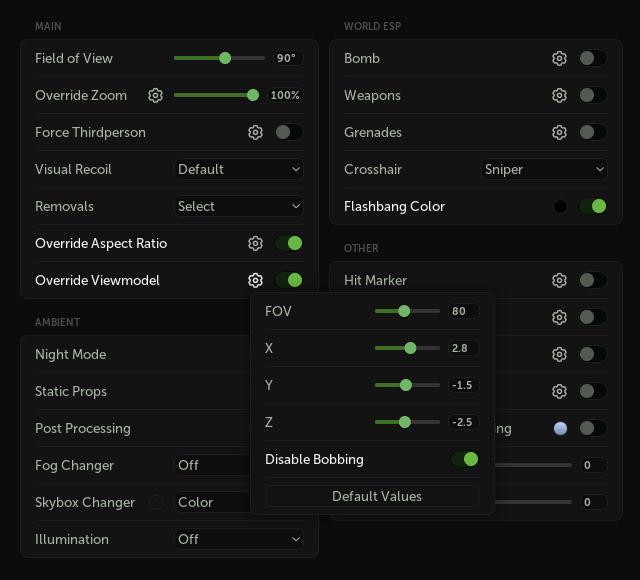Enable the Force Thirdperson toggle

(289, 133)
